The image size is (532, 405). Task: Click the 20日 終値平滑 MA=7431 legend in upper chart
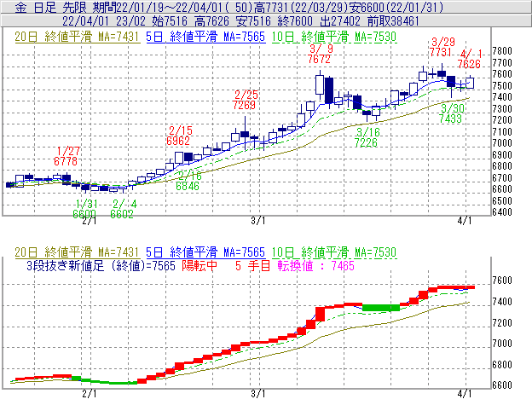pyautogui.click(x=77, y=37)
